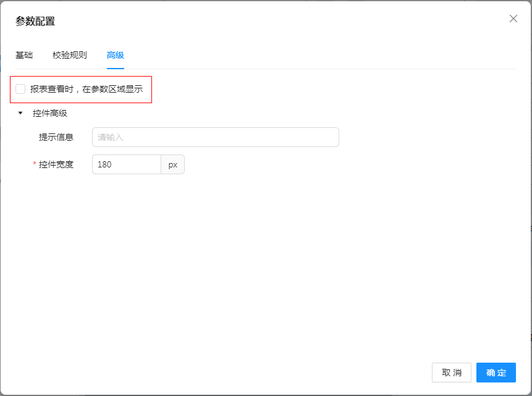The width and height of the screenshot is (532, 396).
Task: Click the 报表查看时，在参数区域显示 label text
Action: click(87, 89)
